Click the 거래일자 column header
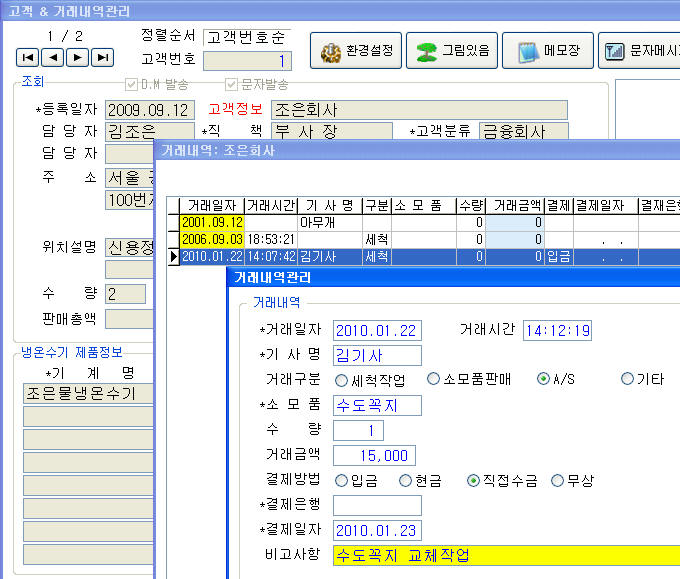The width and height of the screenshot is (680, 579). (x=211, y=205)
